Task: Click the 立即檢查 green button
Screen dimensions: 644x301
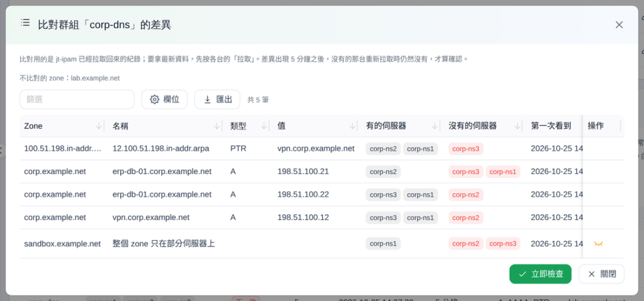Action: pos(540,274)
